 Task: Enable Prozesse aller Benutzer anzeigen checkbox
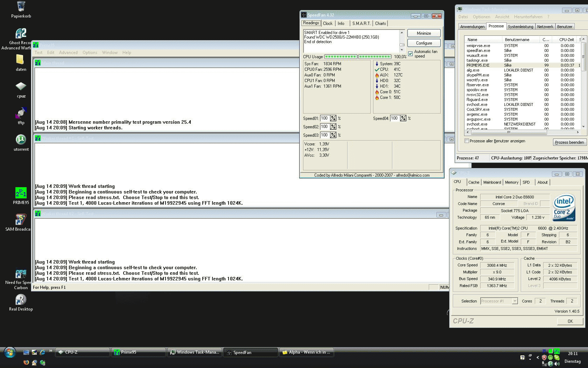point(467,141)
